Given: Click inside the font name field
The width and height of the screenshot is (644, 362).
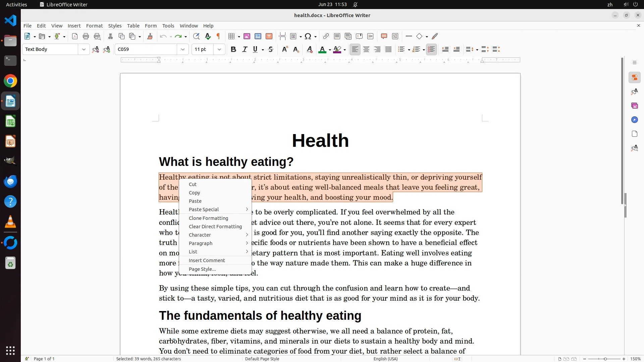Looking at the screenshot, I should [x=146, y=50].
